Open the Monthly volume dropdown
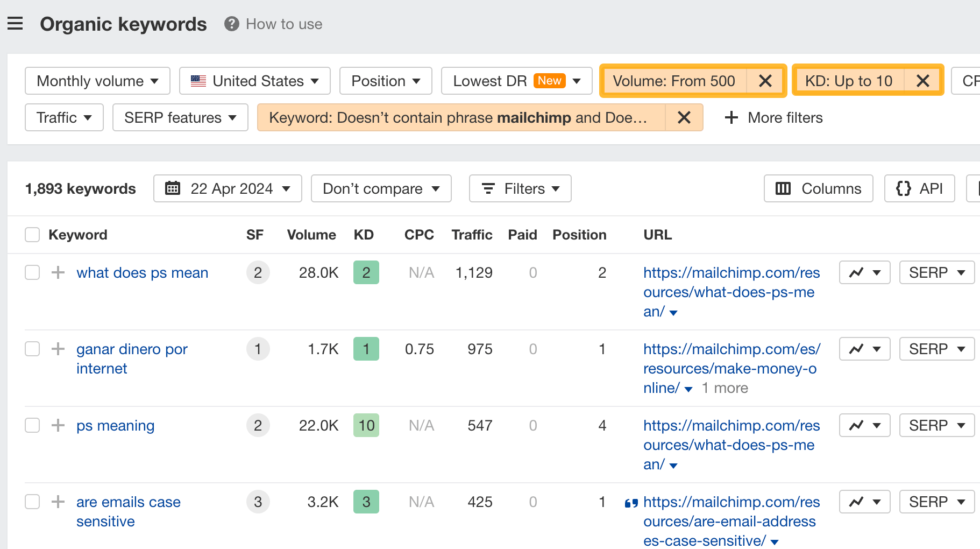 97,81
